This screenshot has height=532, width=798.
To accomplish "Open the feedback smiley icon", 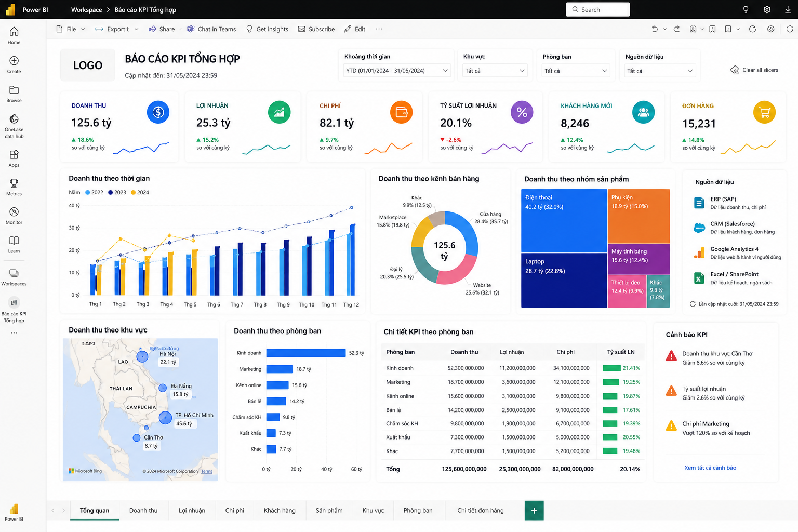I will pos(771,29).
